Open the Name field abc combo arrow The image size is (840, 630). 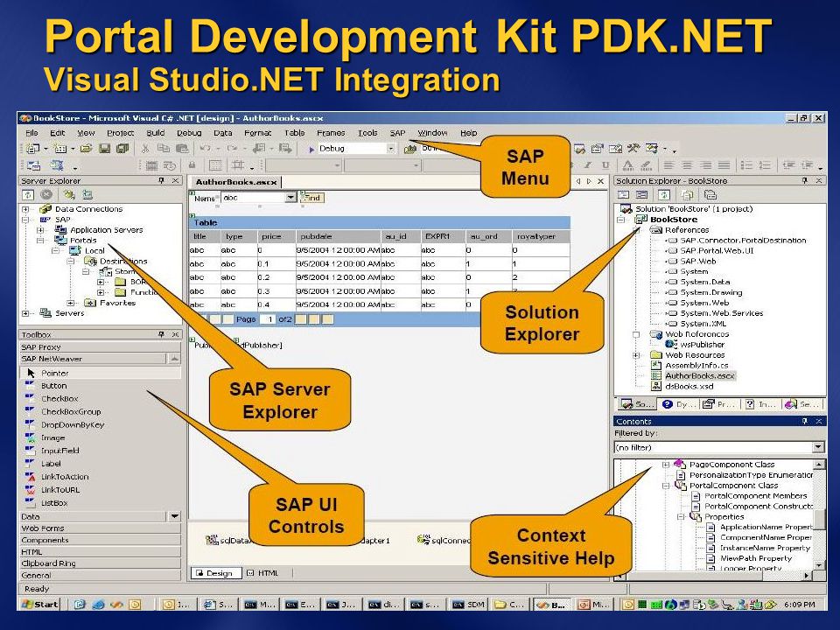point(290,198)
